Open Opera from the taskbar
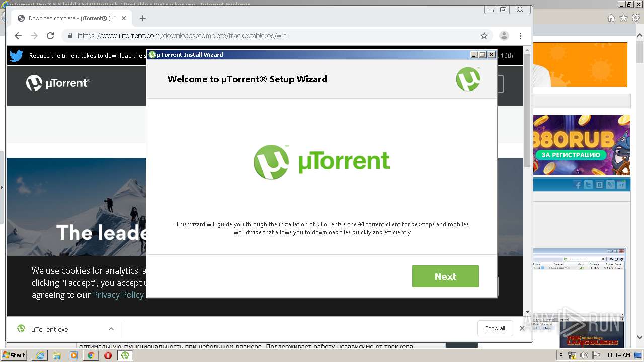The image size is (644, 362). [x=108, y=355]
